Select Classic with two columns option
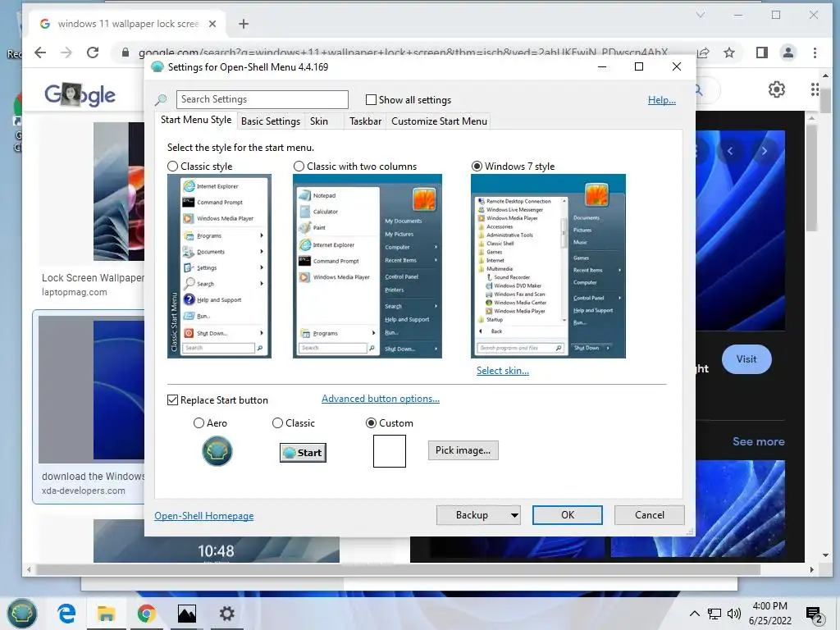Screen dimensions: 840x630 click(x=299, y=167)
